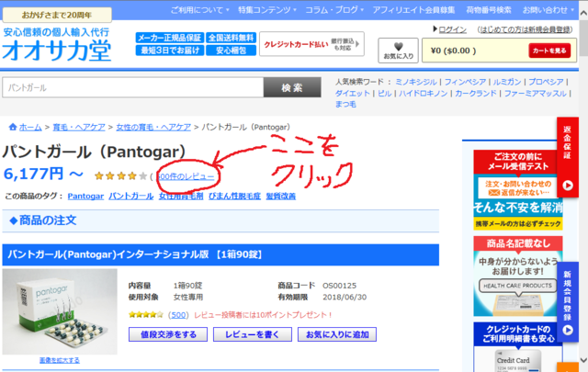Click the おかげさまで20周年 badge
The image size is (588, 372).
tap(57, 15)
